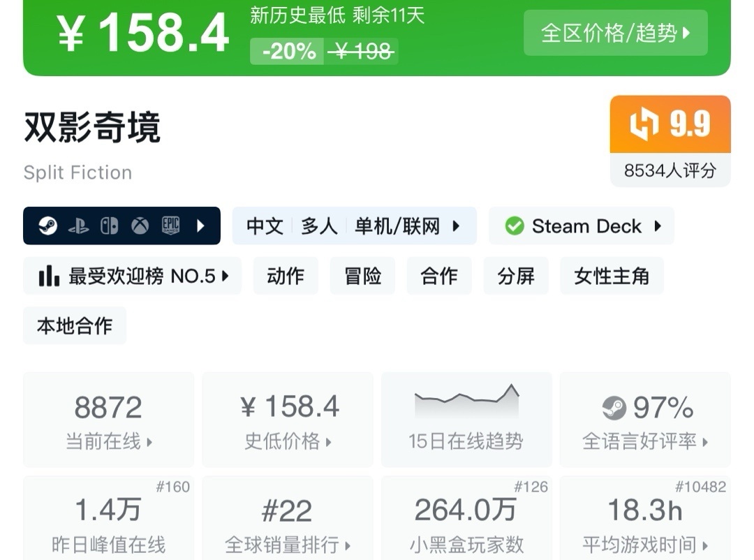Open 全语言好评率 97% reviews
This screenshot has height=560, width=754.
[645, 419]
